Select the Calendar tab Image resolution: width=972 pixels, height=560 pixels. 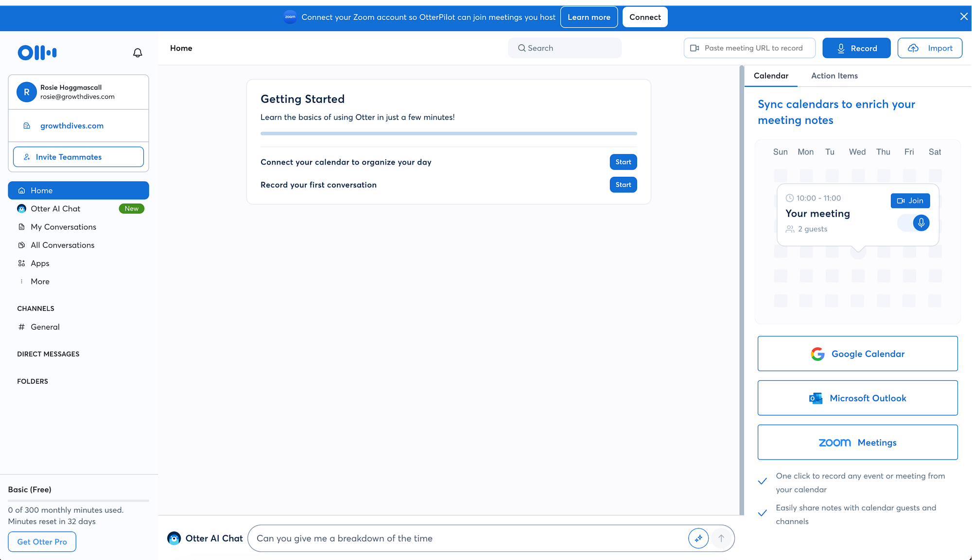tap(771, 76)
